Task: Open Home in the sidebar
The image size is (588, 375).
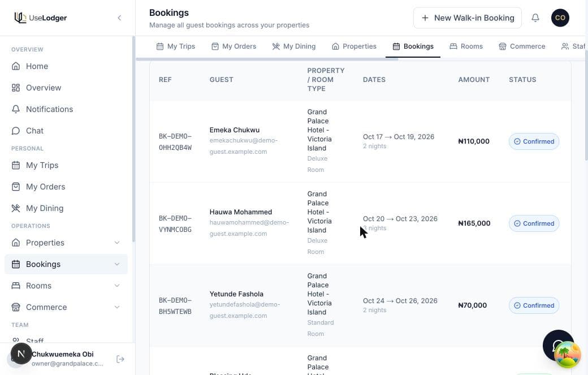Action: tap(66, 66)
